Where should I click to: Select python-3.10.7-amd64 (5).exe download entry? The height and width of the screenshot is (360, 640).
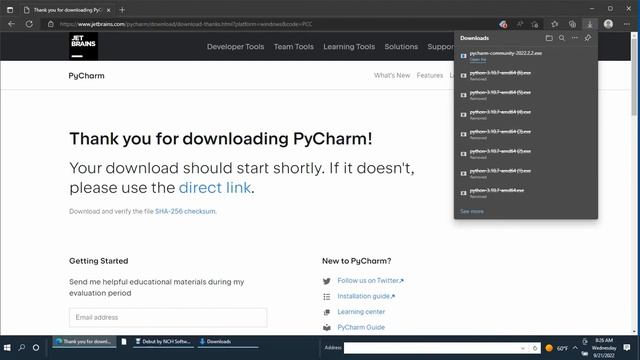click(526, 95)
